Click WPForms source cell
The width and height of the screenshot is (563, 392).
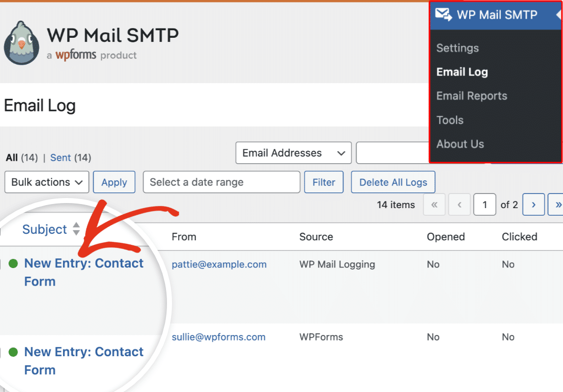coord(321,337)
